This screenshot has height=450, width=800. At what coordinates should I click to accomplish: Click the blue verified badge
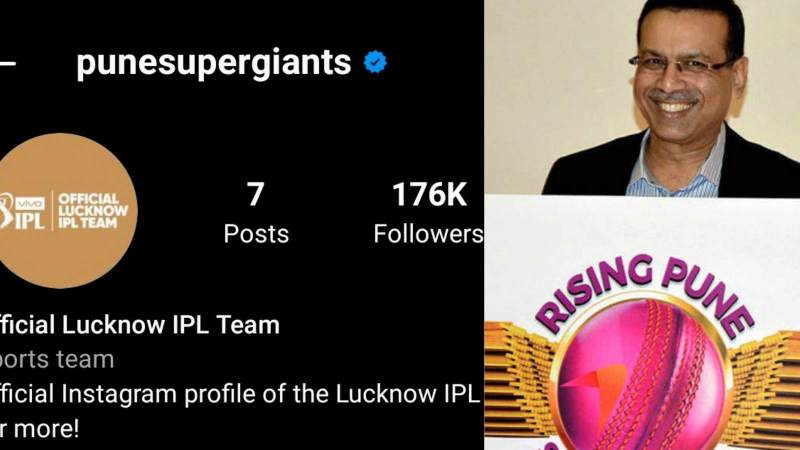[x=375, y=62]
